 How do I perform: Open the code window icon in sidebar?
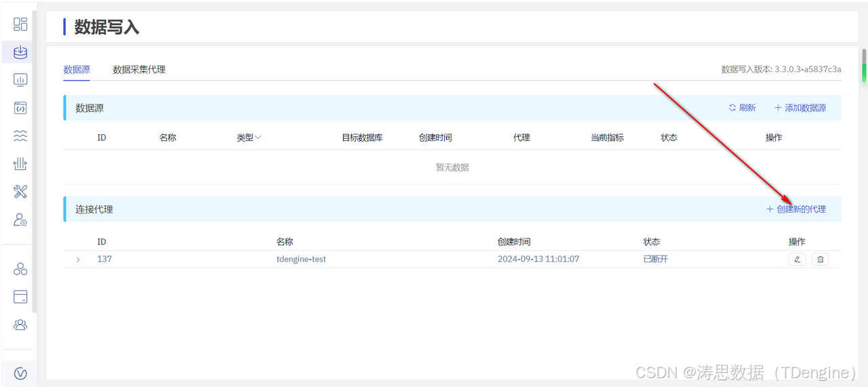pos(20,108)
